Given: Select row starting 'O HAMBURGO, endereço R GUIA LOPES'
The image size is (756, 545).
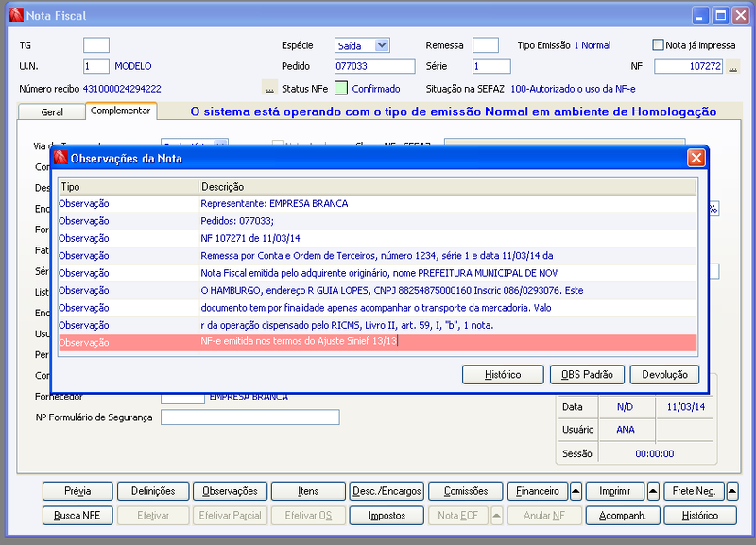Looking at the screenshot, I should coord(377,290).
